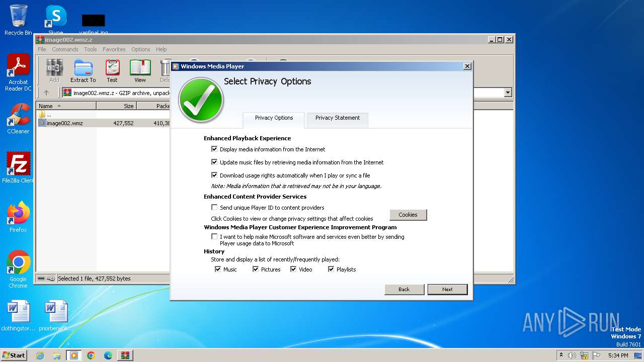Open the Favorites menu in WinRAR
This screenshot has height=362, width=644.
click(x=114, y=49)
